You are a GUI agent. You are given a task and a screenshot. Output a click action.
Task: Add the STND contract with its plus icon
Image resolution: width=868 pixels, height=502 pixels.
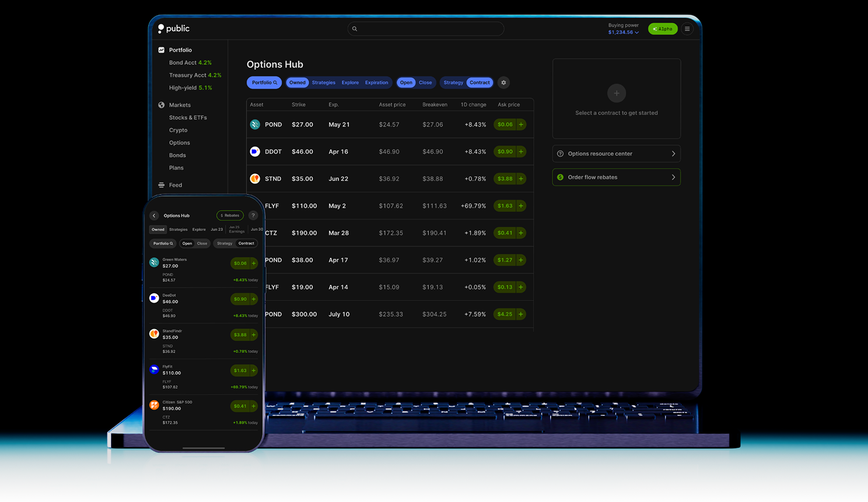point(521,179)
